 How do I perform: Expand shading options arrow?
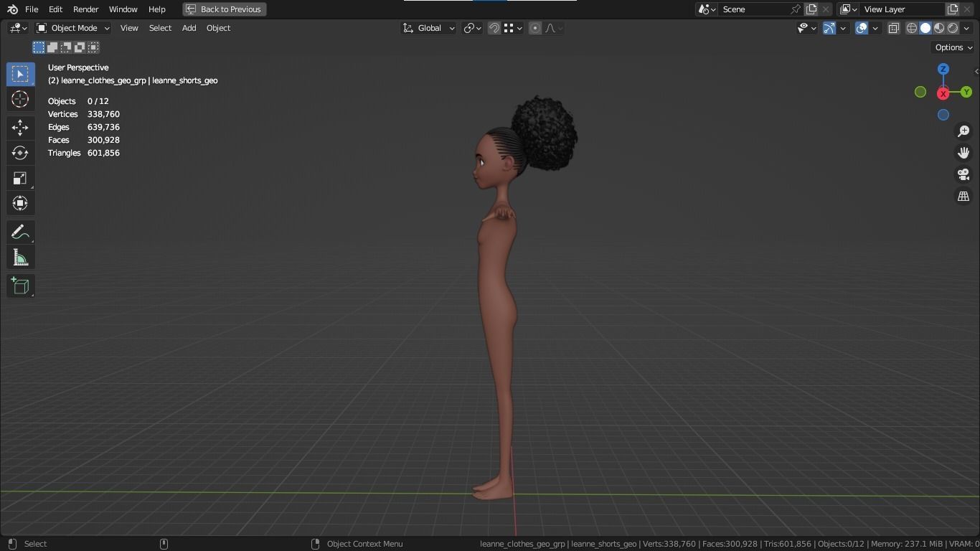[x=966, y=28]
